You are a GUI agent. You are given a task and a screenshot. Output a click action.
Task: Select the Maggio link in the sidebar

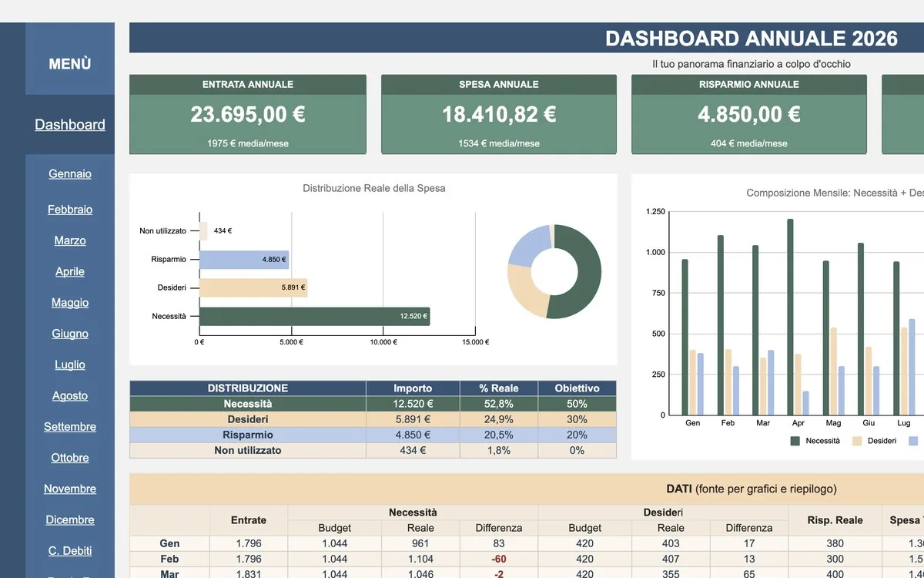coord(70,303)
